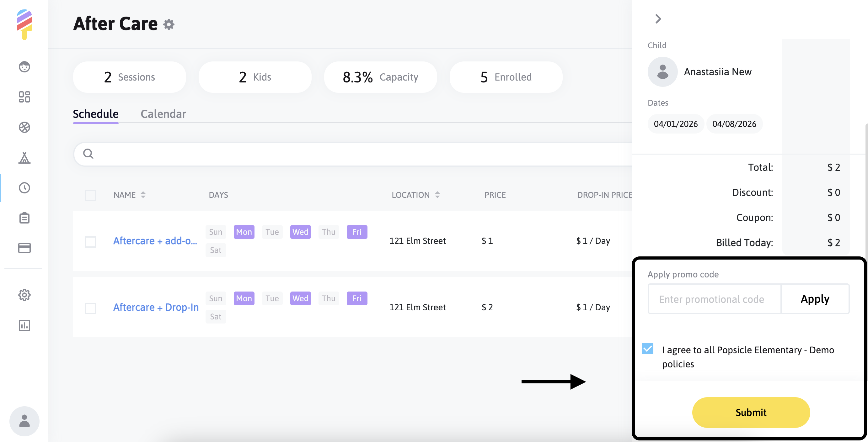Open the children face icon in sidebar
This screenshot has width=868, height=442.
click(24, 67)
